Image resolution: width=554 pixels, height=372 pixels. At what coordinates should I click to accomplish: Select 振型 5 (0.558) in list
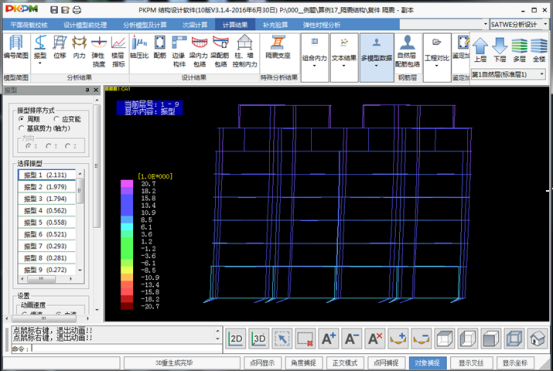(x=47, y=223)
